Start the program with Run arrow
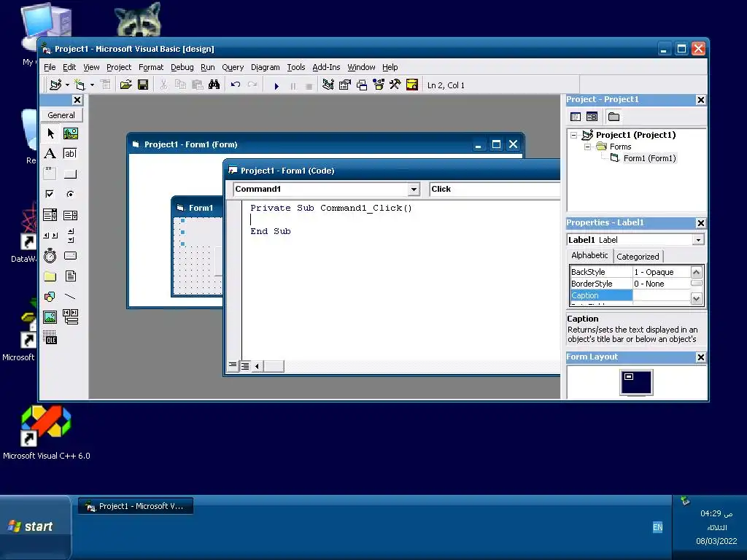The height and width of the screenshot is (560, 747). coord(276,86)
